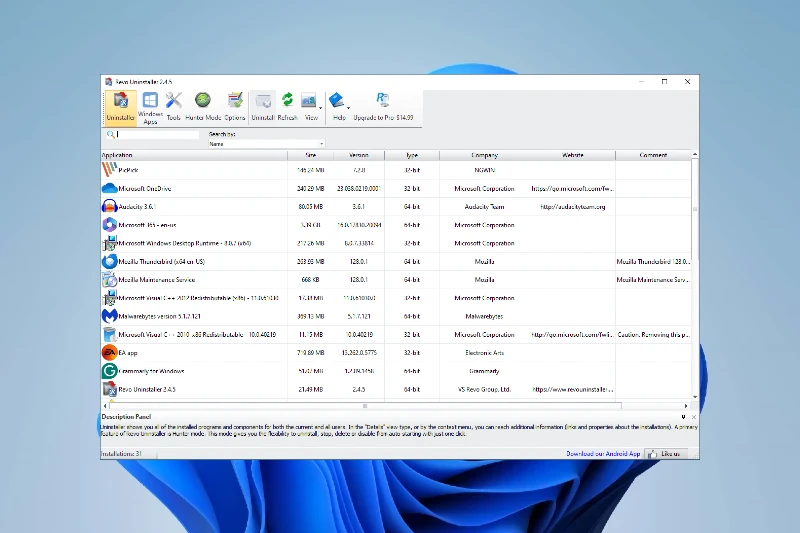
Task: Close the Description Panel
Action: 694,417
